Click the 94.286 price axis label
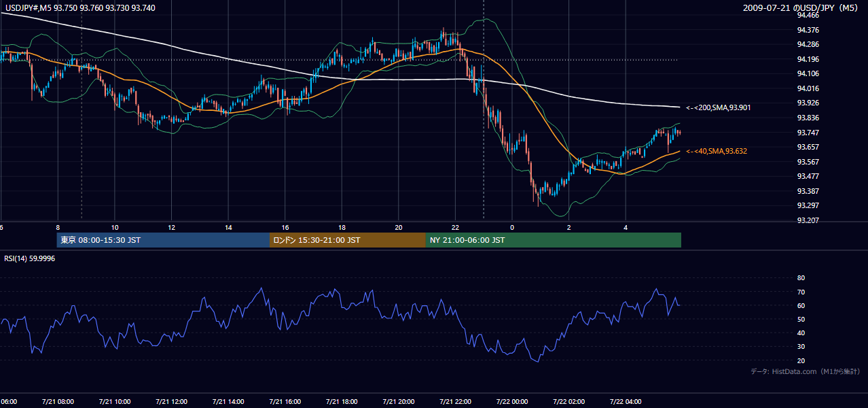This screenshot has height=408, width=868. tap(808, 44)
